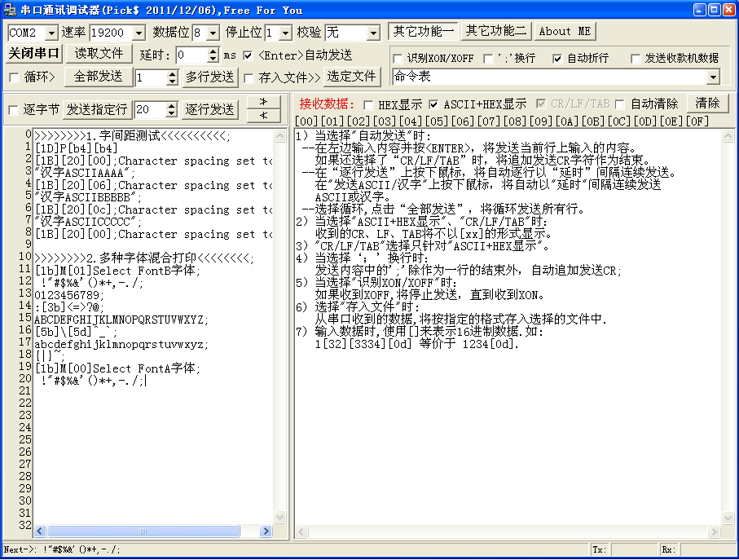Image resolution: width=739 pixels, height=560 pixels.
Task: Increase the 多行发送 count spinner
Action: [x=173, y=74]
